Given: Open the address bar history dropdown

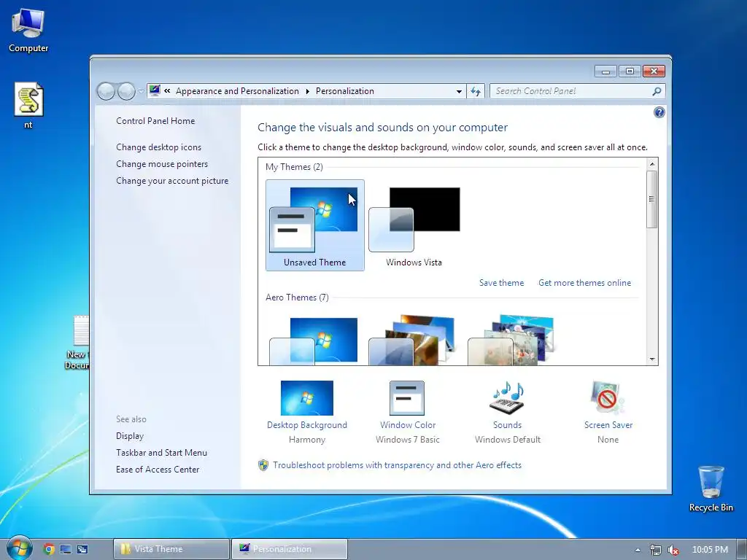Looking at the screenshot, I should [459, 91].
